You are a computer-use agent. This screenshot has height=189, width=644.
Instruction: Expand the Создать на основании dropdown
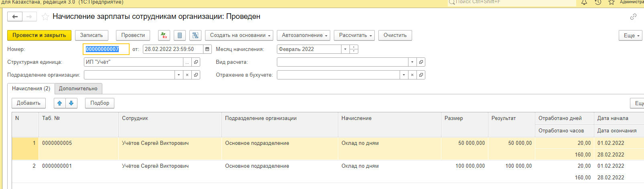239,35
